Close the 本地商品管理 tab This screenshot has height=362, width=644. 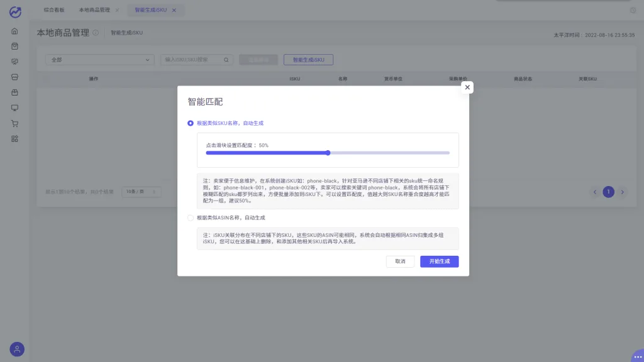click(x=117, y=10)
